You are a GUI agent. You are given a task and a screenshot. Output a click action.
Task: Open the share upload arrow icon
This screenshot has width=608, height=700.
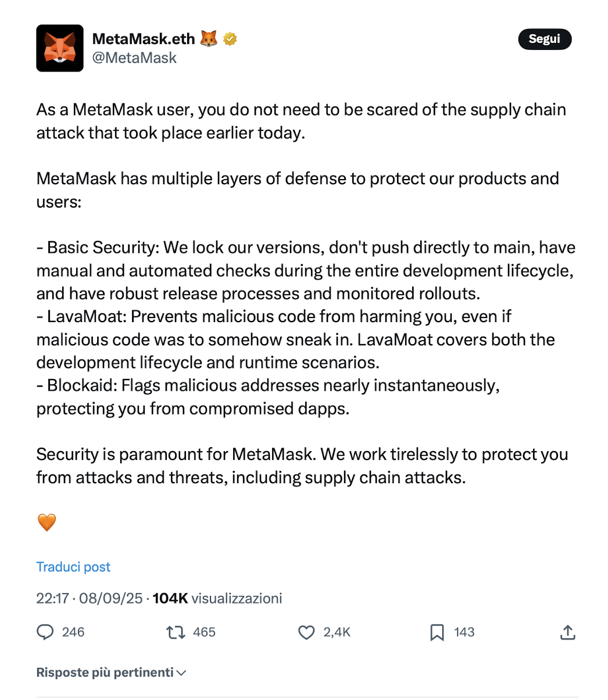coord(567,632)
